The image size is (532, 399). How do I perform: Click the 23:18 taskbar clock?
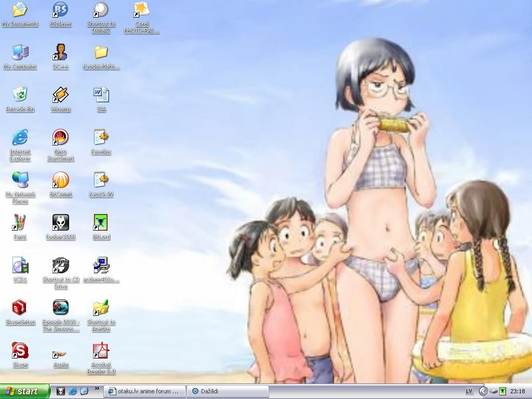point(517,392)
